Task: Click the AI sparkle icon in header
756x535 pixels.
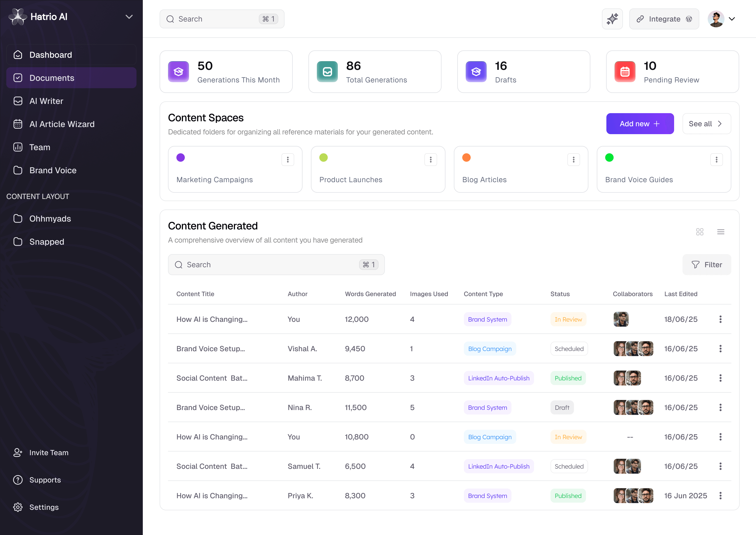Action: tap(612, 19)
